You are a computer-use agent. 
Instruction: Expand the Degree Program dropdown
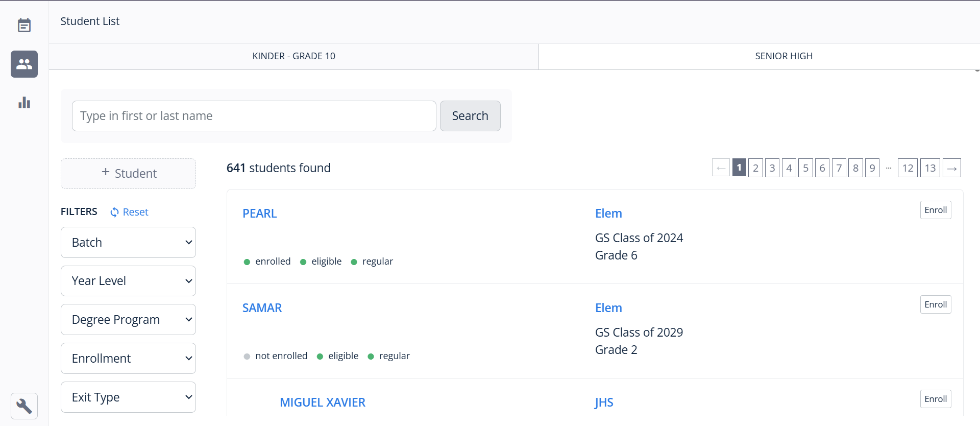tap(128, 320)
